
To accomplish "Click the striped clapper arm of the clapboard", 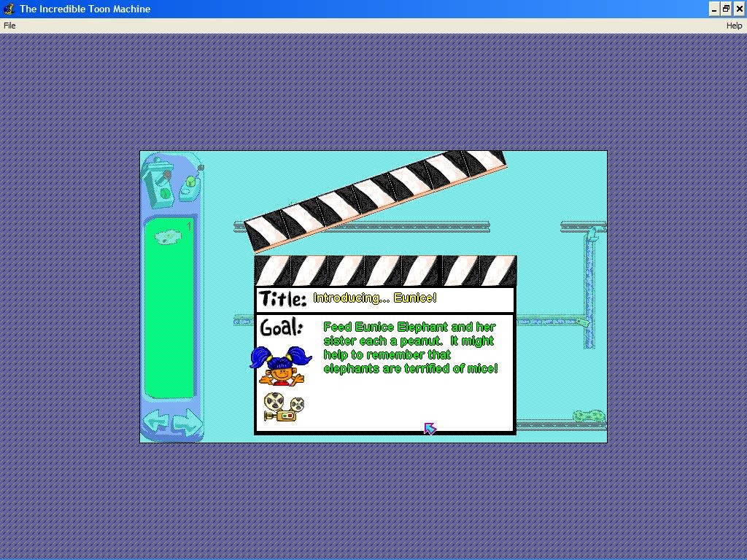I will pos(376,201).
